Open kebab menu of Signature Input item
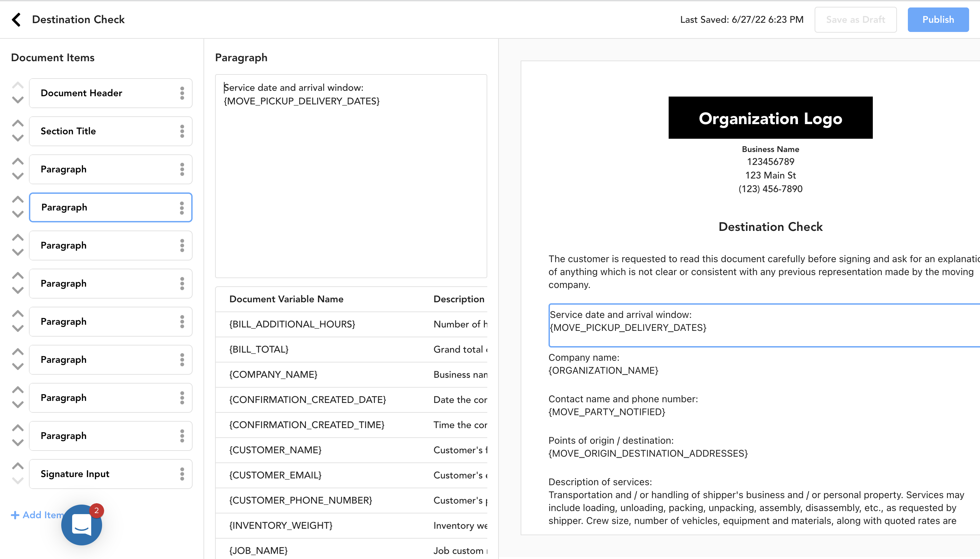Screen dimensions: 980x559 (182, 474)
